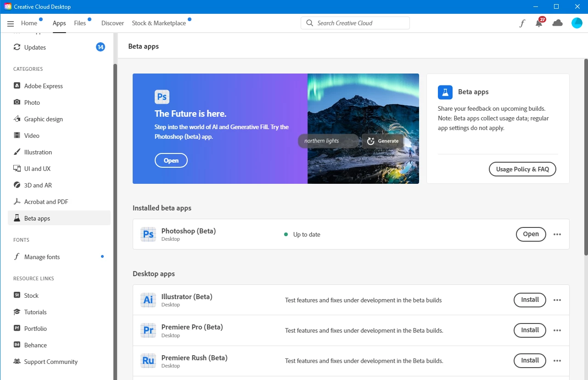The image size is (588, 380).
Task: Open more options for Photoshop (Beta)
Action: pyautogui.click(x=557, y=234)
